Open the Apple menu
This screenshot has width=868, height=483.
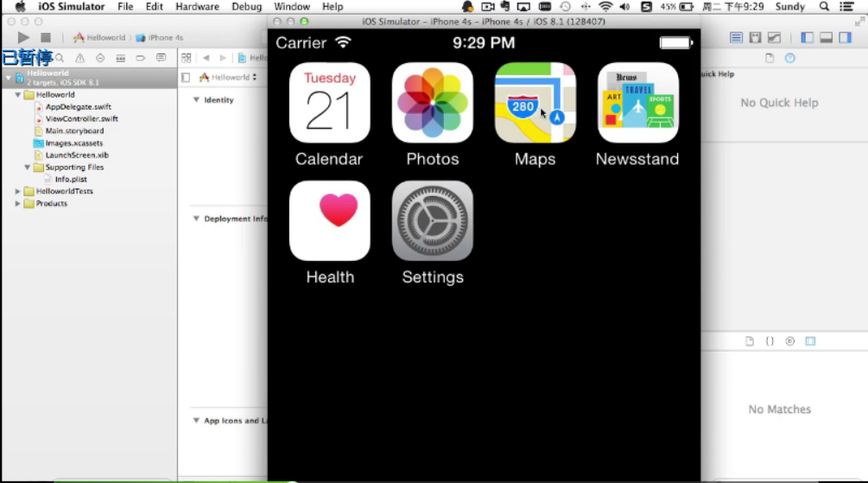click(20, 7)
